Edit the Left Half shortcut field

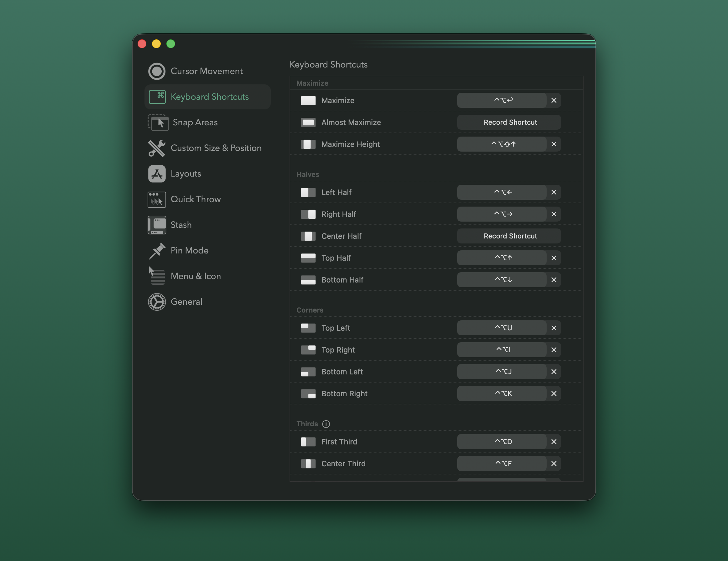coord(502,193)
